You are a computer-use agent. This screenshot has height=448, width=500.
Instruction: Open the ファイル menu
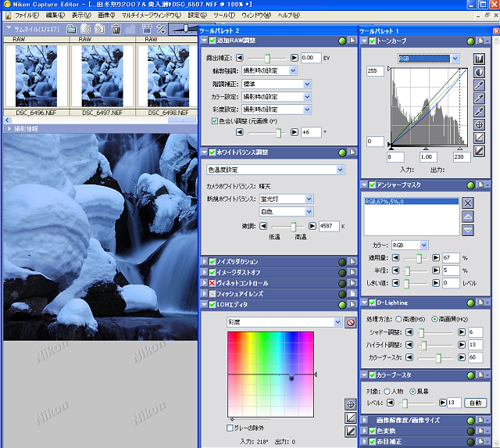point(27,16)
